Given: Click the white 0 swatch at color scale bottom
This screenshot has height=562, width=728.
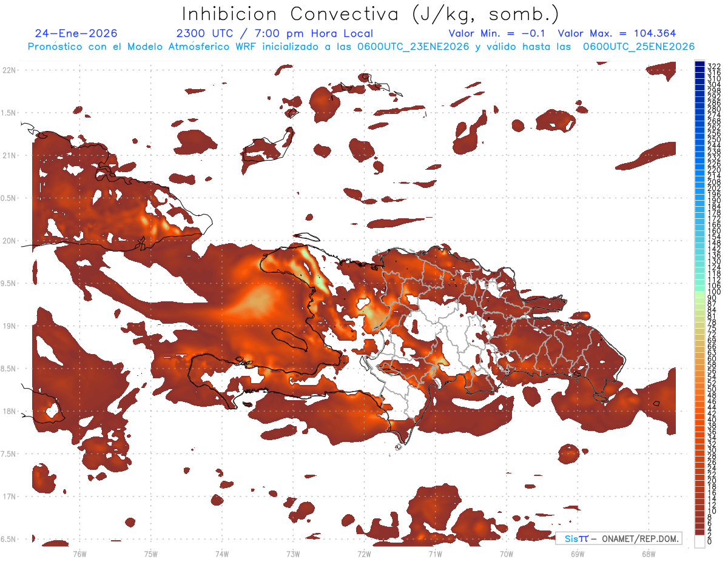Looking at the screenshot, I should (x=699, y=542).
